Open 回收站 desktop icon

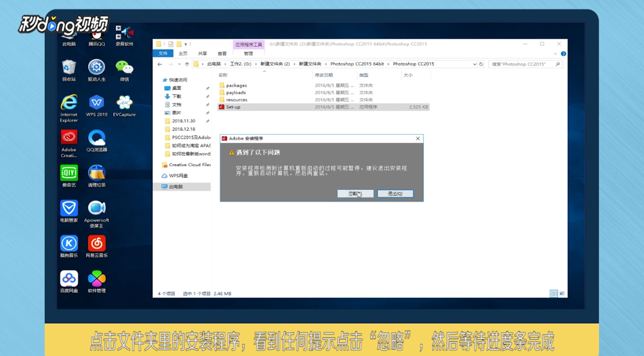(x=69, y=71)
